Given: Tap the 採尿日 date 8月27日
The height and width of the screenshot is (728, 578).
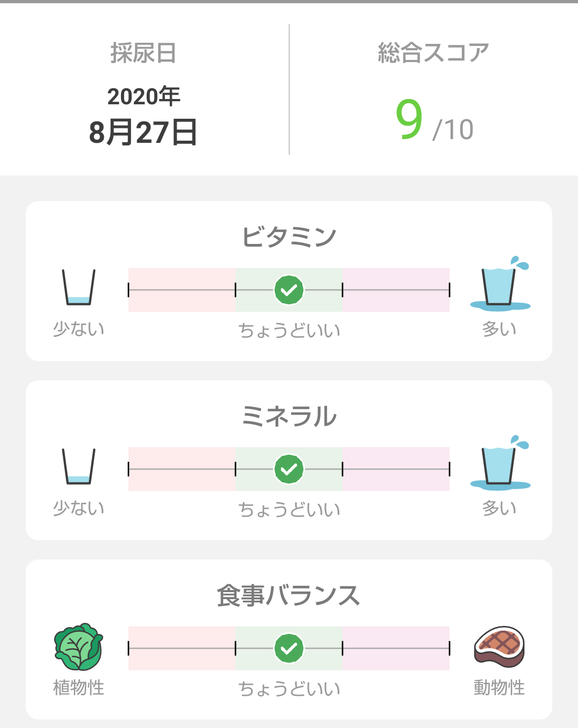Looking at the screenshot, I should click(x=143, y=132).
